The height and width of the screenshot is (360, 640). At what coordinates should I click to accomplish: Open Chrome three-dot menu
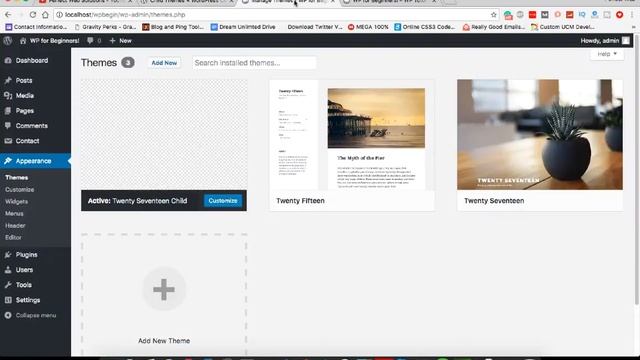pos(632,15)
